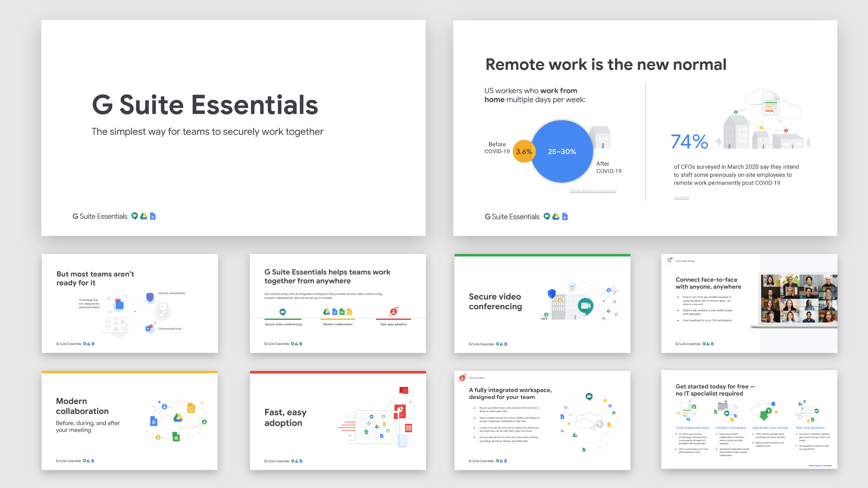The height and width of the screenshot is (488, 868).
Task: Click Risk-free adoption heading
Action: coord(810,428)
